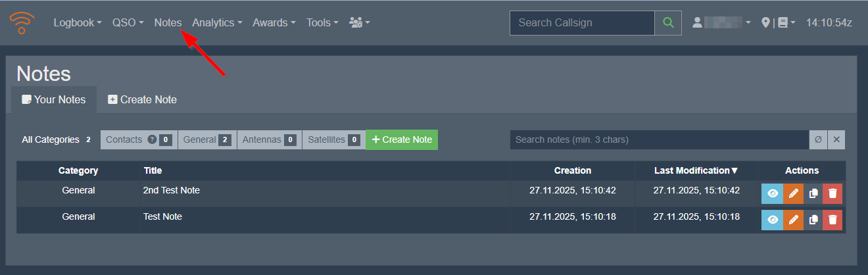This screenshot has width=868, height=275.
Task: Focus the Search Callsign field
Action: (582, 22)
